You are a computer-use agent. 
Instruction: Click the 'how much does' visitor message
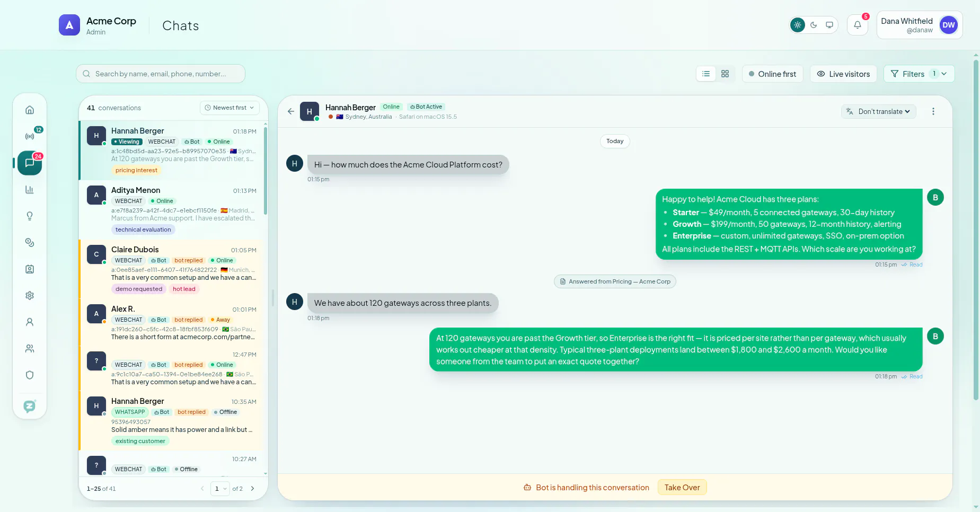[x=408, y=165]
